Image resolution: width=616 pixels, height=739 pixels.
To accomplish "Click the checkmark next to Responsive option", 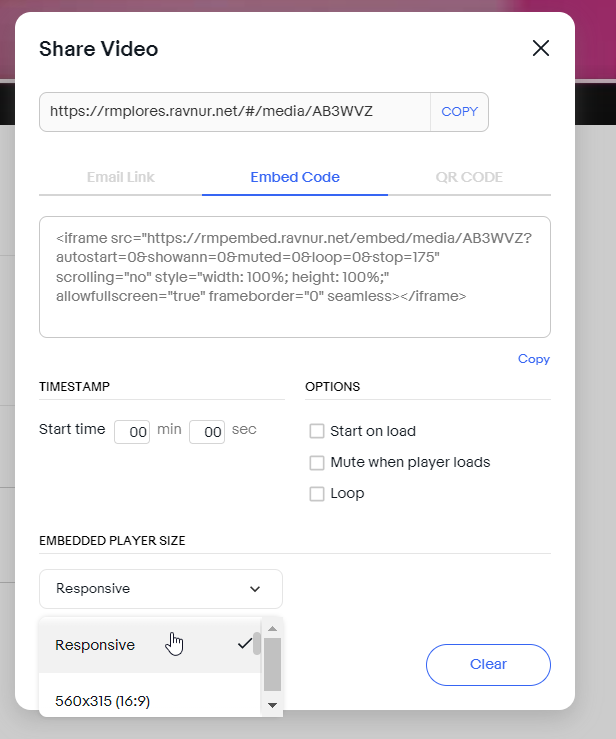I will click(245, 644).
